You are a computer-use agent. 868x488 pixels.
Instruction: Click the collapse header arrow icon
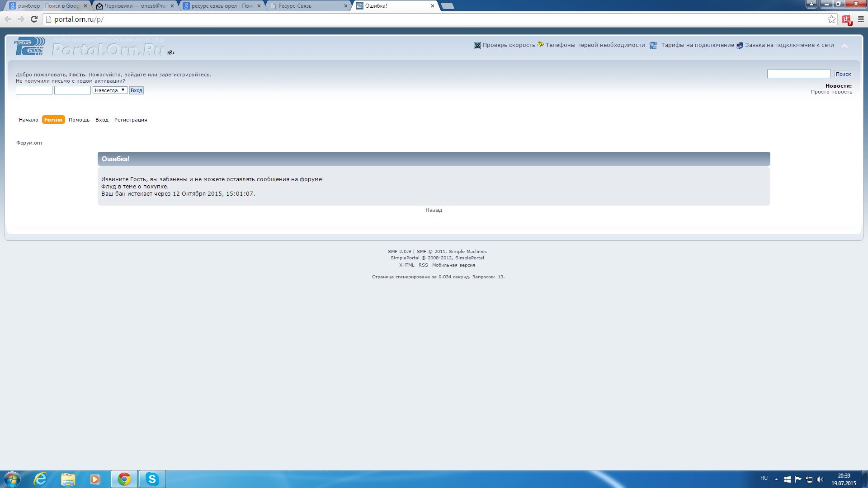pos(844,46)
